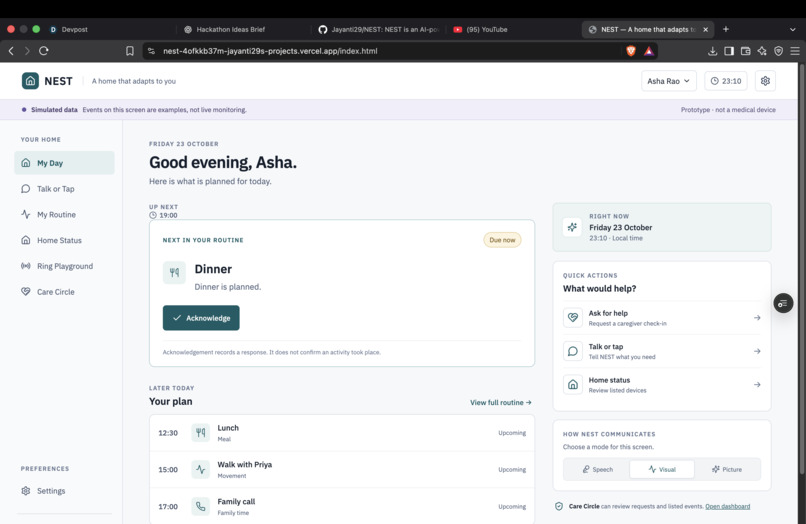Image resolution: width=806 pixels, height=524 pixels.
Task: Open the Asha Rao user dropdown
Action: click(x=668, y=81)
